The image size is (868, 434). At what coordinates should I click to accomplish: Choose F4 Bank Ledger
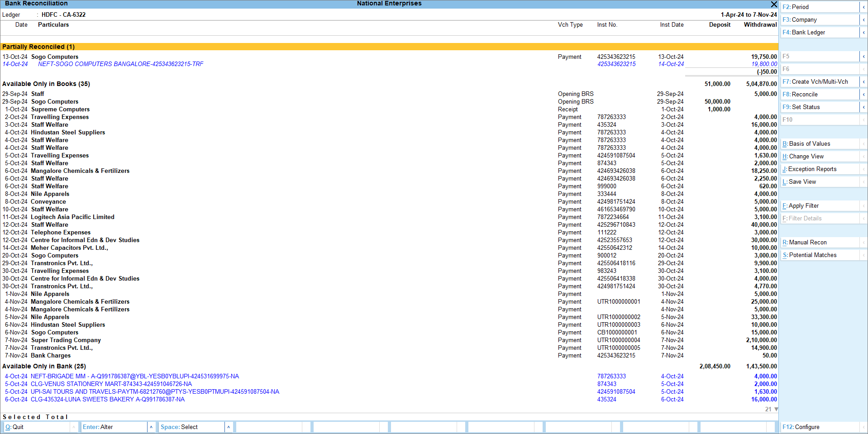(x=820, y=32)
